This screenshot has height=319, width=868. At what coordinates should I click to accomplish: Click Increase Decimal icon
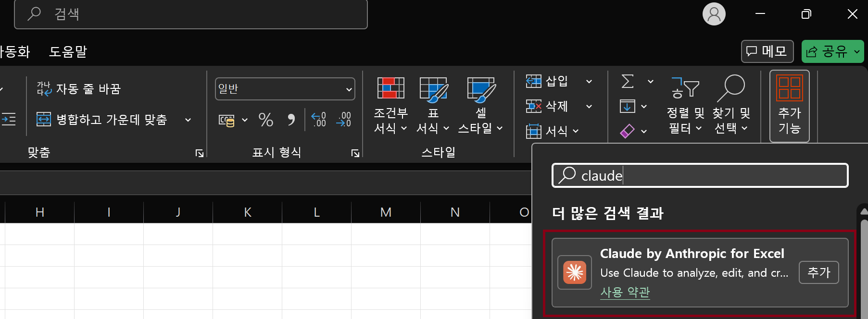tap(318, 120)
